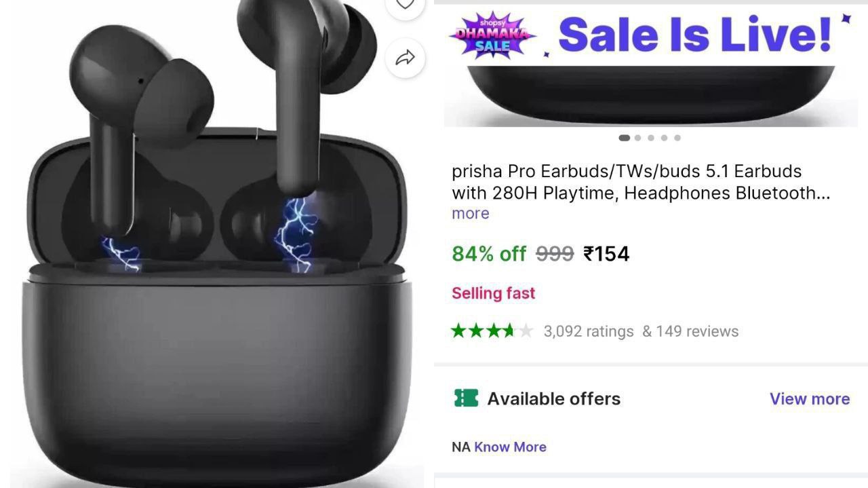Click the star rating icons
The height and width of the screenshot is (488, 868).
(x=492, y=331)
